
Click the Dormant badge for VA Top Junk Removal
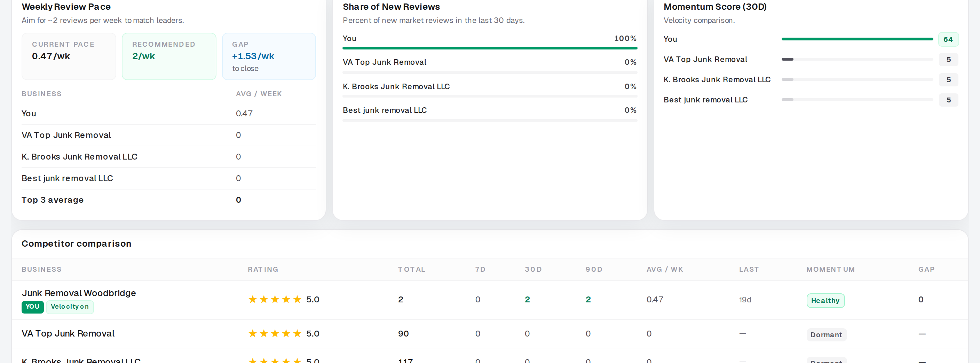pos(826,334)
